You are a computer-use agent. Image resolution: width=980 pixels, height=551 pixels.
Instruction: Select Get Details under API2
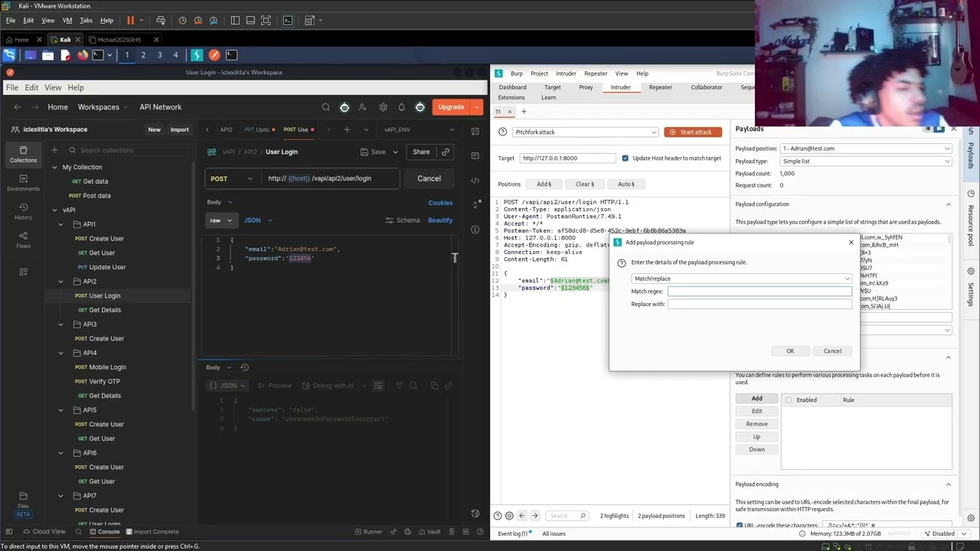[105, 310]
